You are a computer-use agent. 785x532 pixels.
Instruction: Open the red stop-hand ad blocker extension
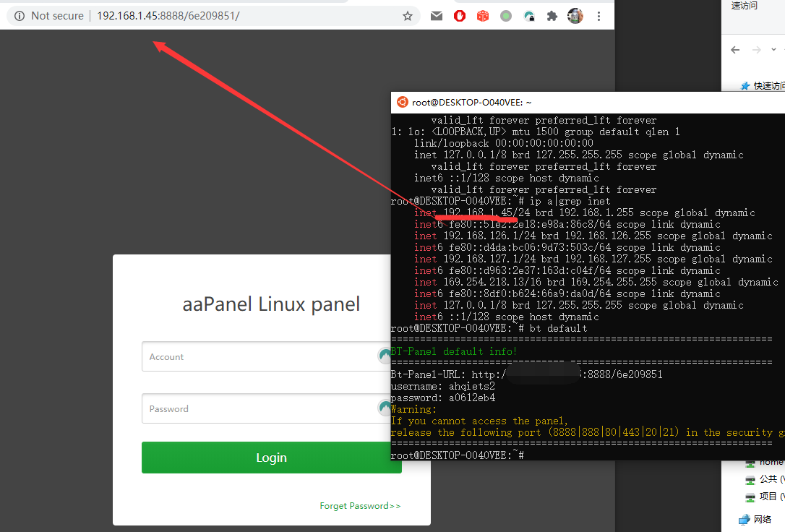[460, 16]
